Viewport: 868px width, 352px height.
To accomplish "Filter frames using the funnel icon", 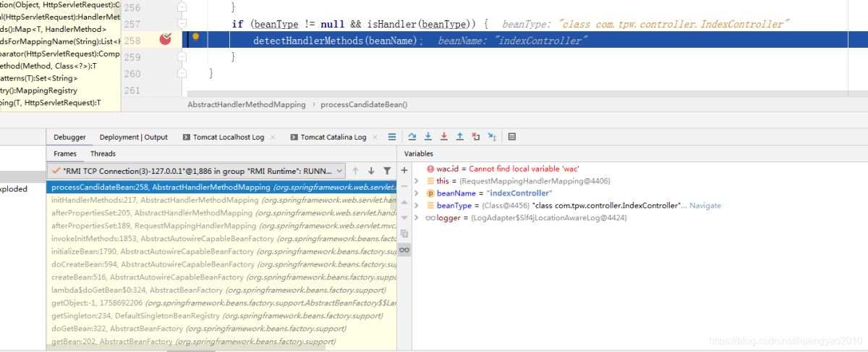I will coord(387,171).
